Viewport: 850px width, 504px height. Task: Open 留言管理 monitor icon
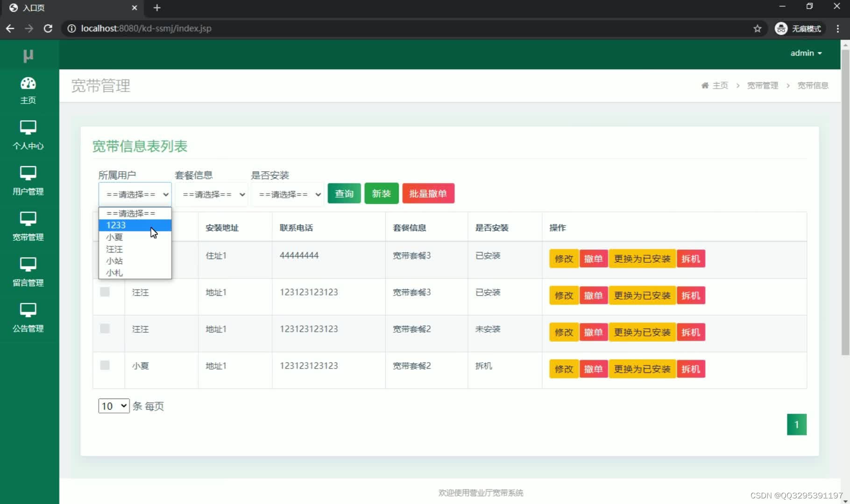click(28, 265)
